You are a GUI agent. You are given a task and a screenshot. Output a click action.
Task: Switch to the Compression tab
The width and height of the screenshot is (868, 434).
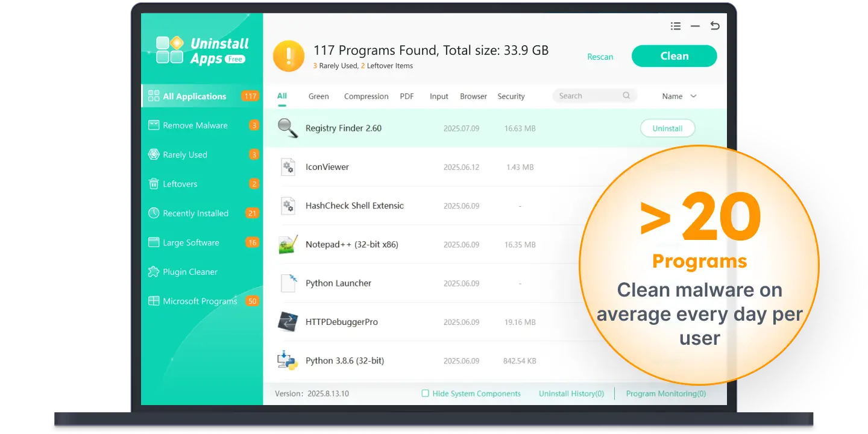click(366, 96)
